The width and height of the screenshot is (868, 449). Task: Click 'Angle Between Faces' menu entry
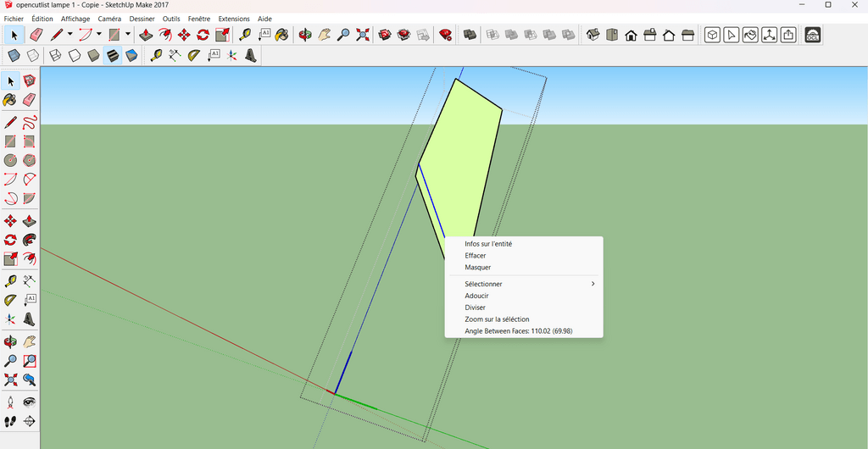pos(518,331)
